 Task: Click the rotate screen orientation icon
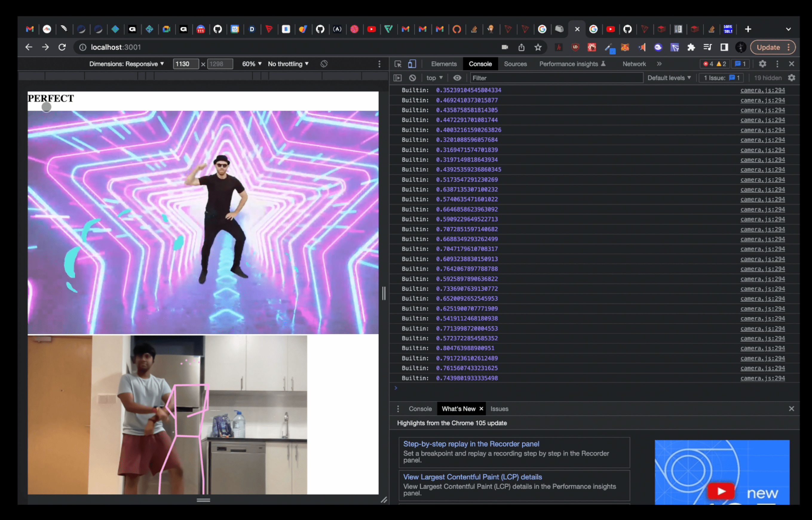pos(324,64)
